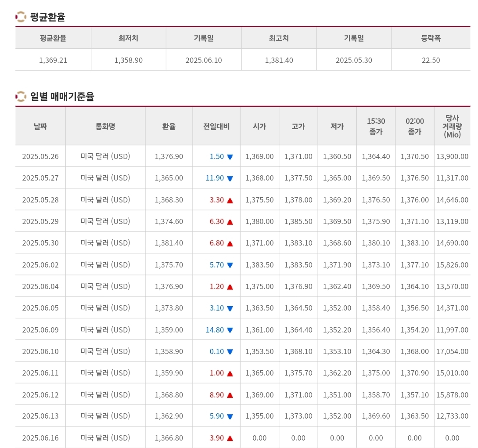The width and height of the screenshot is (478, 448).
Task: Click the blue down arrow beside 3.10
Action: coord(230,309)
